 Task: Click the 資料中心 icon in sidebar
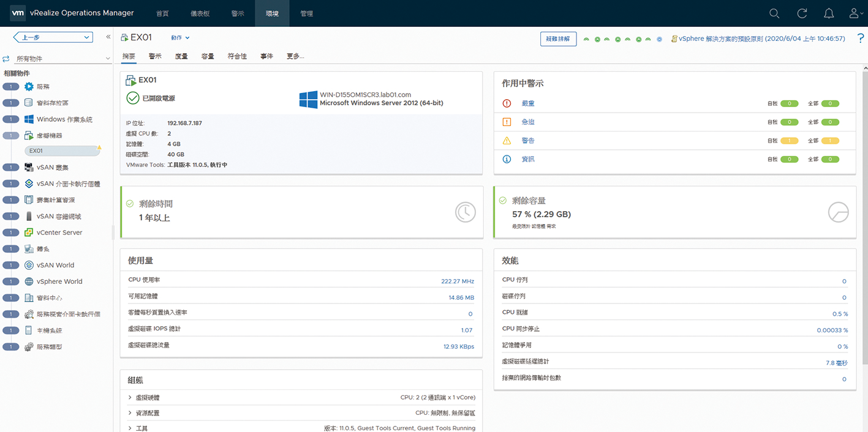coord(29,298)
